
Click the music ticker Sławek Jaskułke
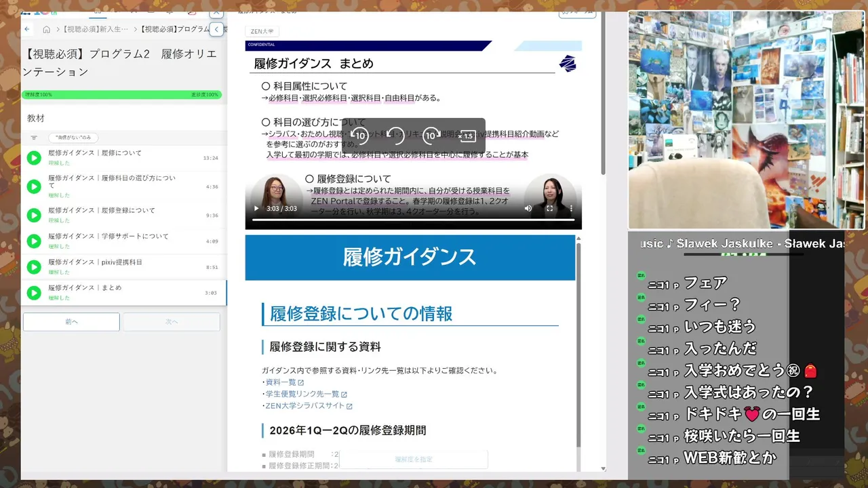click(x=743, y=243)
